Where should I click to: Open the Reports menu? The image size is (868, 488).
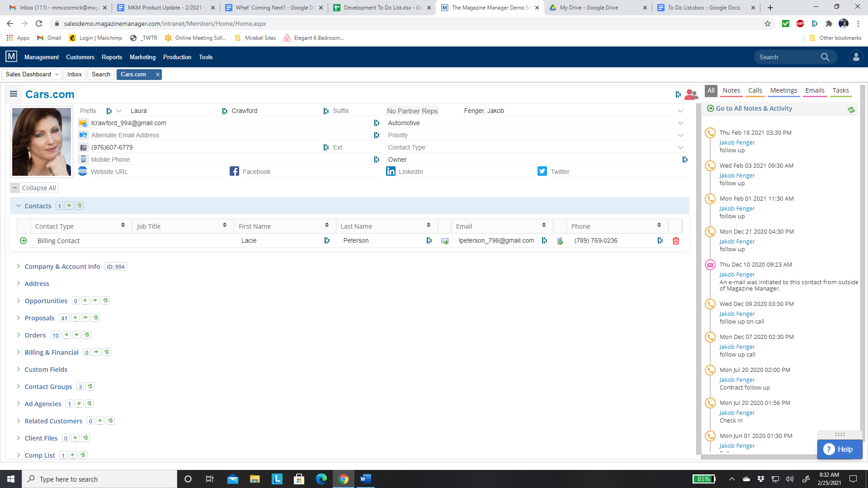pyautogui.click(x=112, y=57)
